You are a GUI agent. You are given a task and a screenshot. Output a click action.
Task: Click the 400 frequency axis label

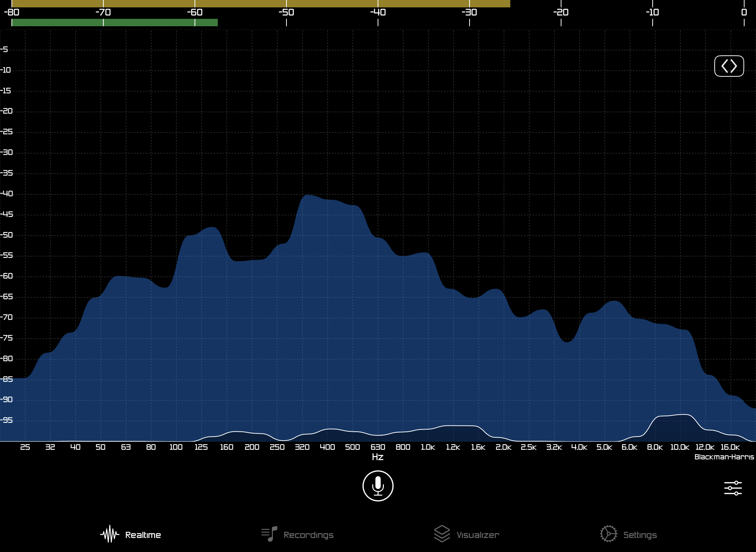(327, 447)
